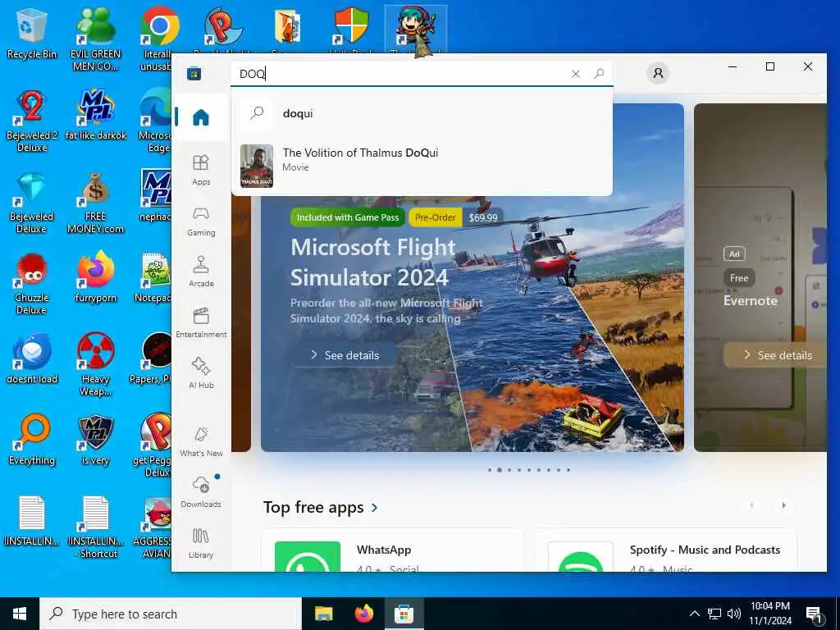Open Everything search desktop shortcut
The image size is (840, 630).
click(x=32, y=441)
